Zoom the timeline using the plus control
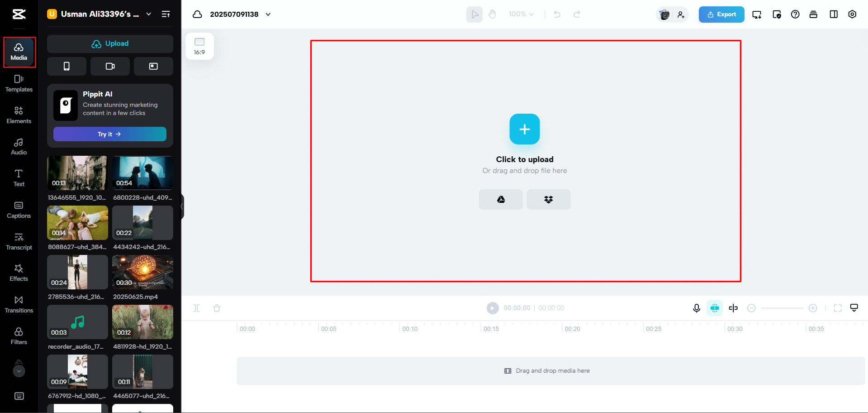The width and height of the screenshot is (868, 413). (x=813, y=308)
